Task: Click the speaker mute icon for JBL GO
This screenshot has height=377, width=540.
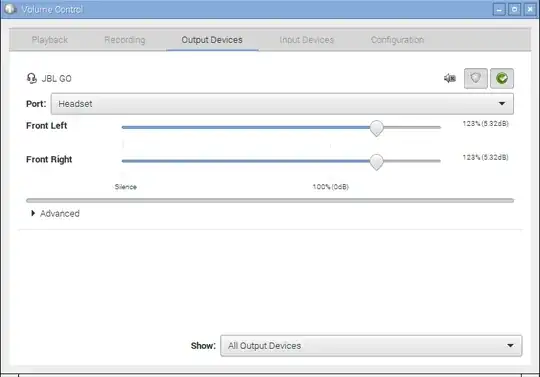Action: [x=450, y=78]
